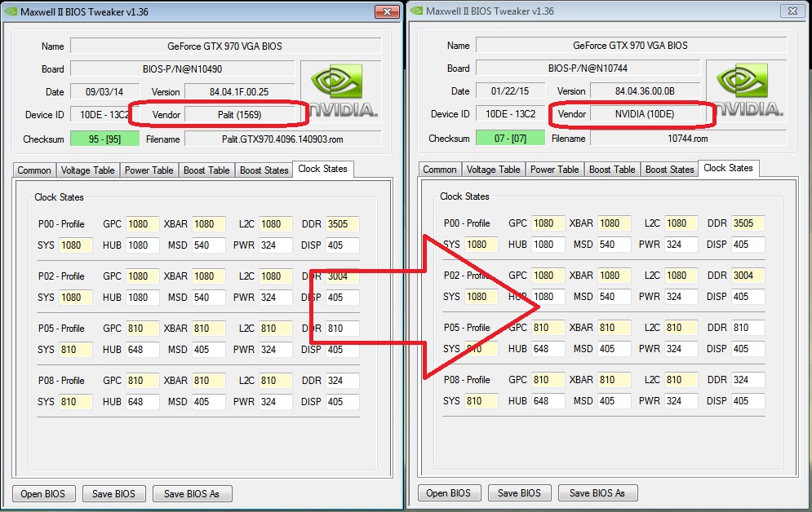Click P08 L2C value 810 in right window
Screen dimensions: 812x512
pyautogui.click(x=681, y=380)
